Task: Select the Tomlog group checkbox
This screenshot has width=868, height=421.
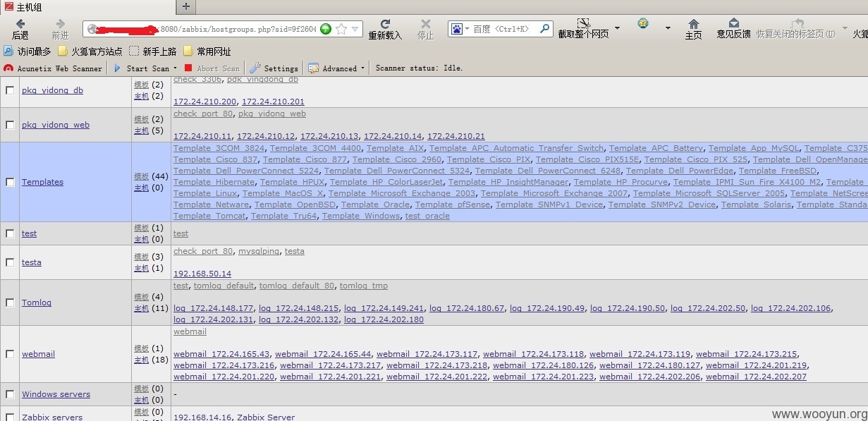Action: tap(10, 303)
